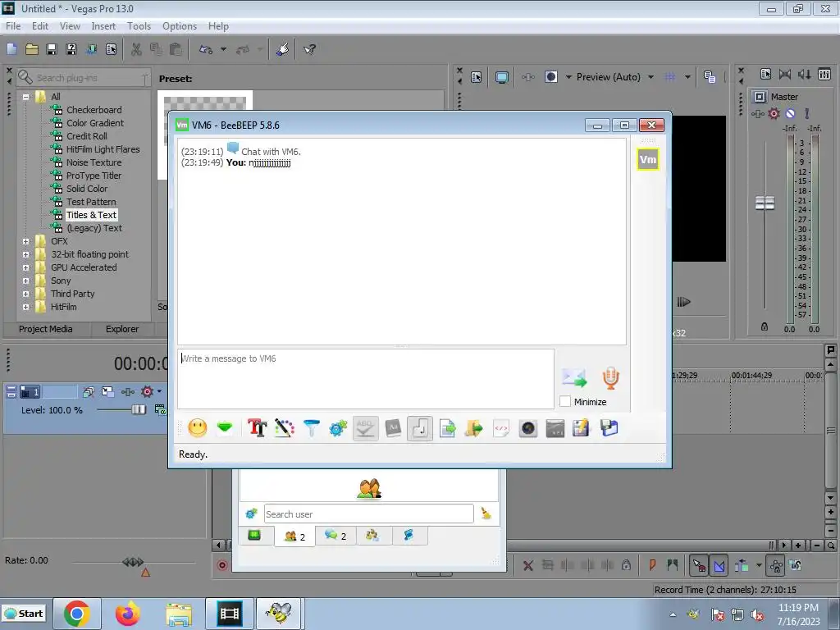Click the Save floppy icon in Vegas toolbar
840x630 pixels.
[x=52, y=49]
